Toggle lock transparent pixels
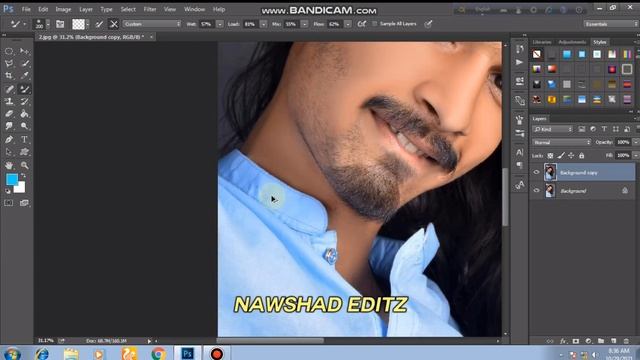Screen dimensions: 640x360 (x=550, y=156)
